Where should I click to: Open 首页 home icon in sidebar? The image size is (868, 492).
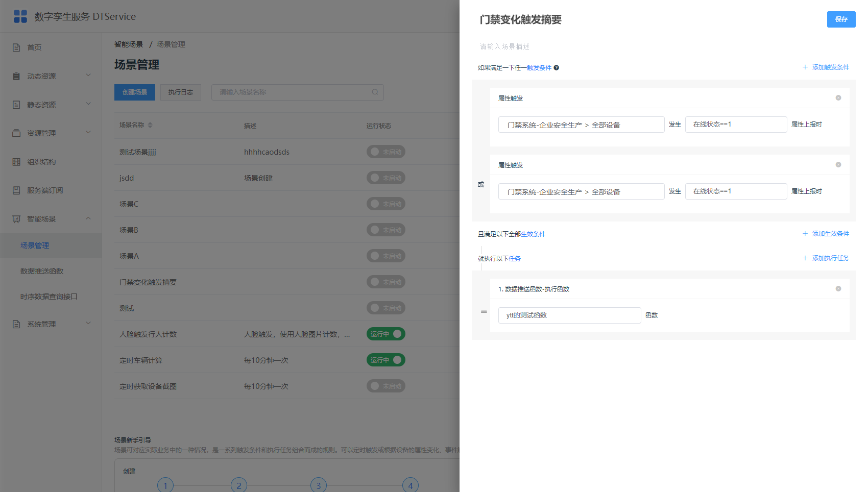click(x=16, y=47)
